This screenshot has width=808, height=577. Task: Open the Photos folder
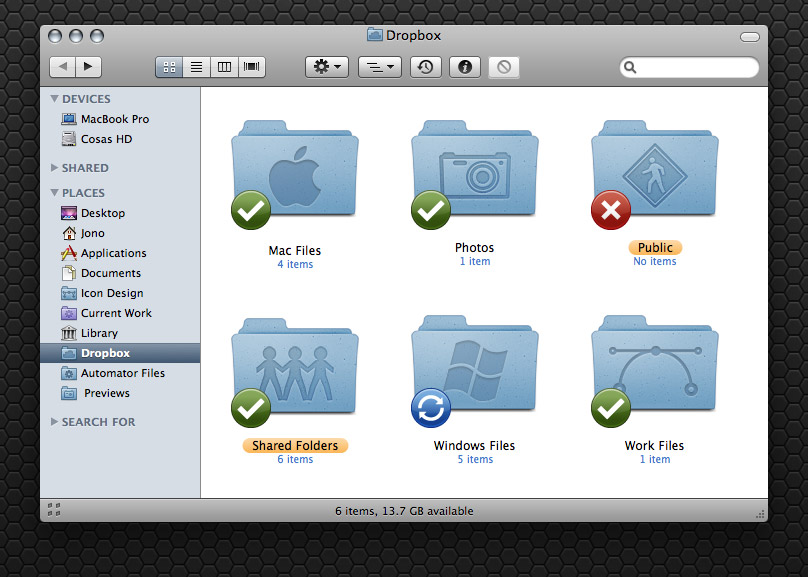pos(474,175)
